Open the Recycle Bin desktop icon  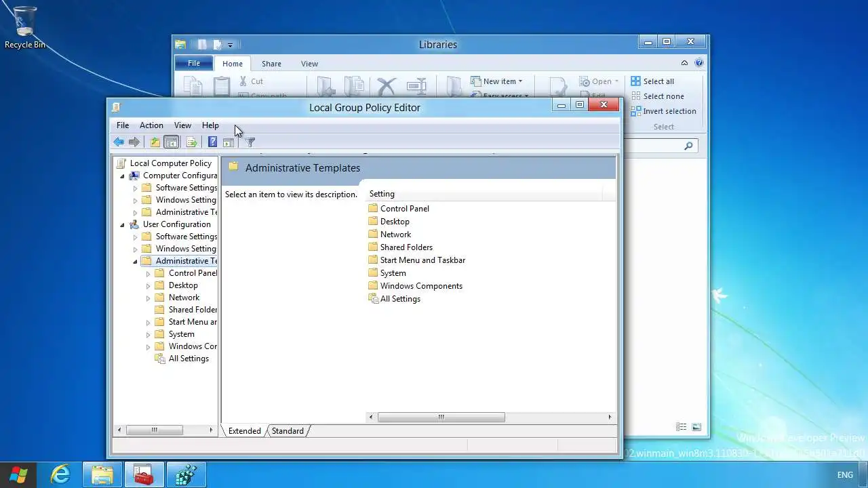coord(25,27)
